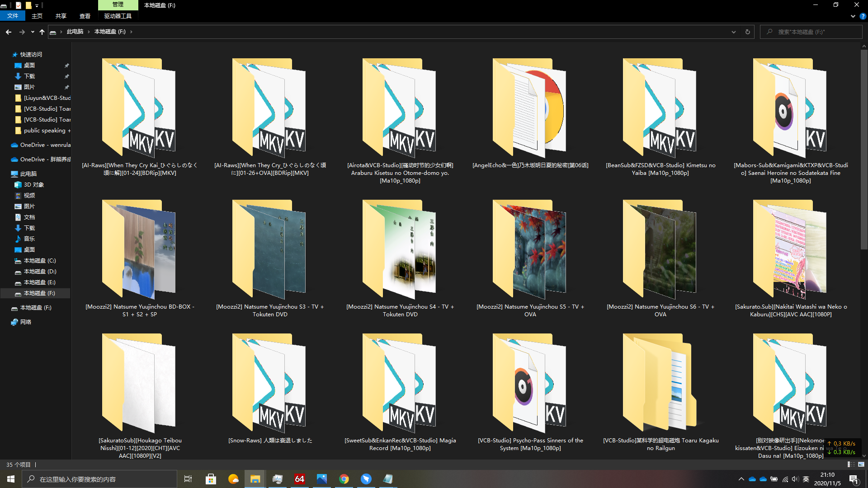The image size is (868, 488).
Task: Launch Microsoft Store from the taskbar
Action: click(211, 479)
